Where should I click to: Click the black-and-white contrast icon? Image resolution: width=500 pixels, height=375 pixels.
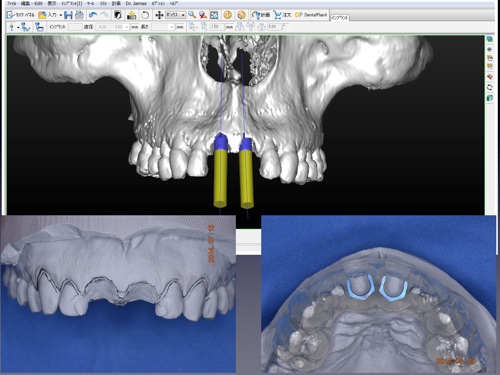[118, 15]
